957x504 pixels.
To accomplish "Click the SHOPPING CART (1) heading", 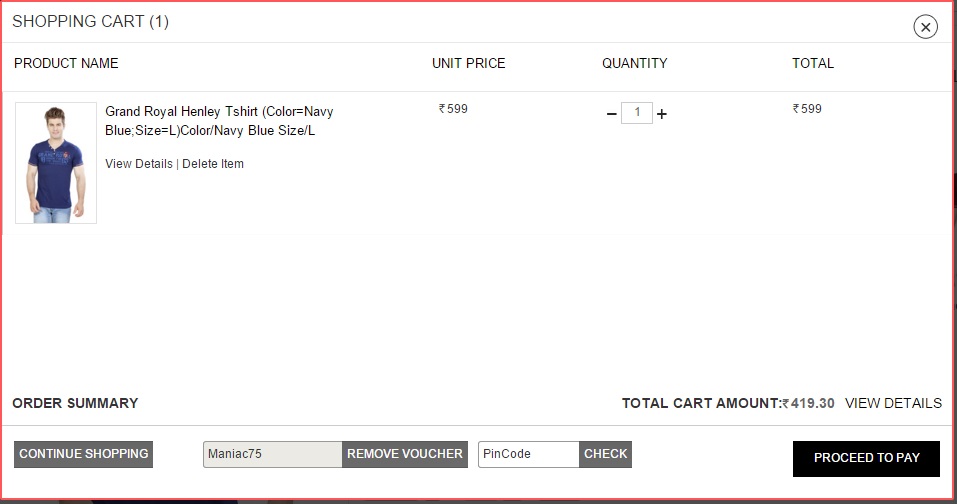I will (x=90, y=22).
